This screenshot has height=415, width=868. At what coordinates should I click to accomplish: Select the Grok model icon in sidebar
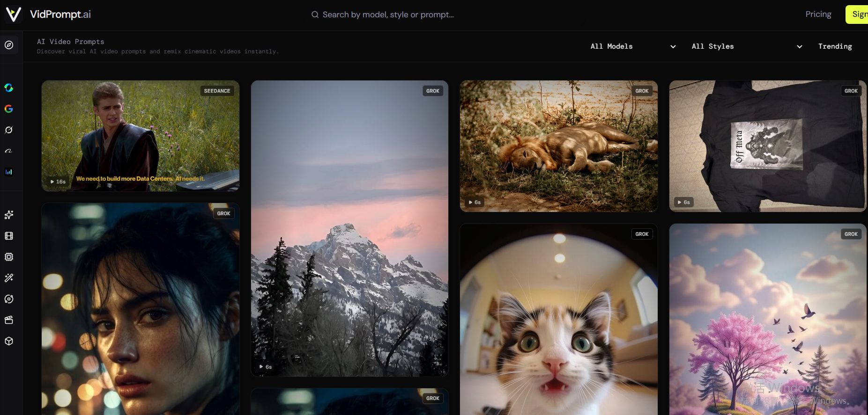(8, 130)
